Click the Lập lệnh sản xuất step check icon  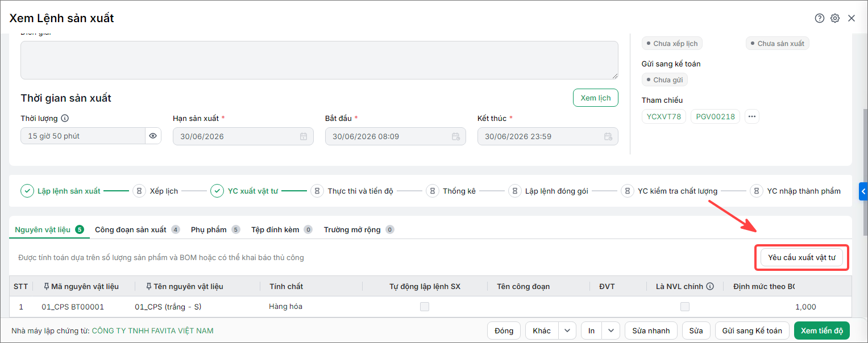click(27, 191)
